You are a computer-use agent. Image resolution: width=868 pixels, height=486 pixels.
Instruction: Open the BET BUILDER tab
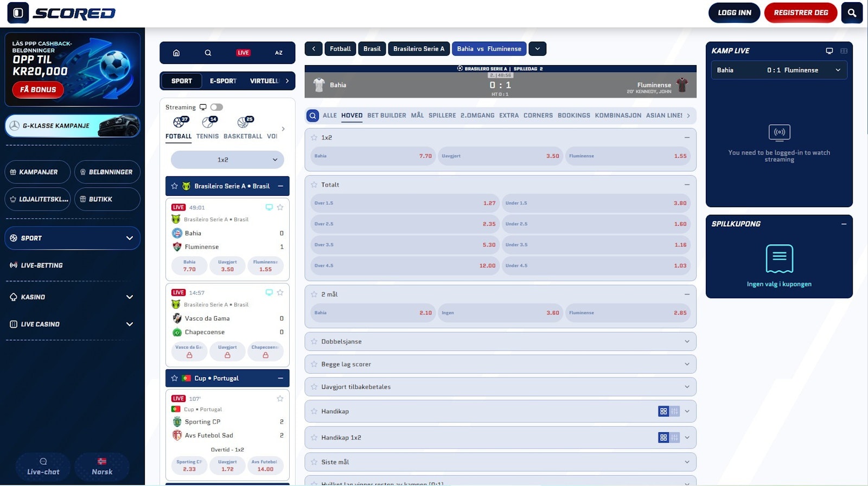coord(386,116)
